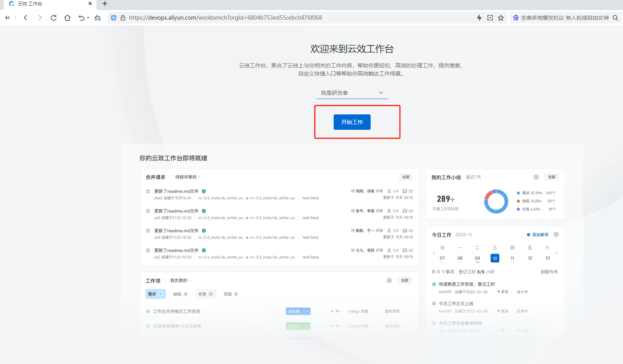Screen dimensions: 623x364
Task: Go back with the browser back arrow
Action: [x=25, y=18]
